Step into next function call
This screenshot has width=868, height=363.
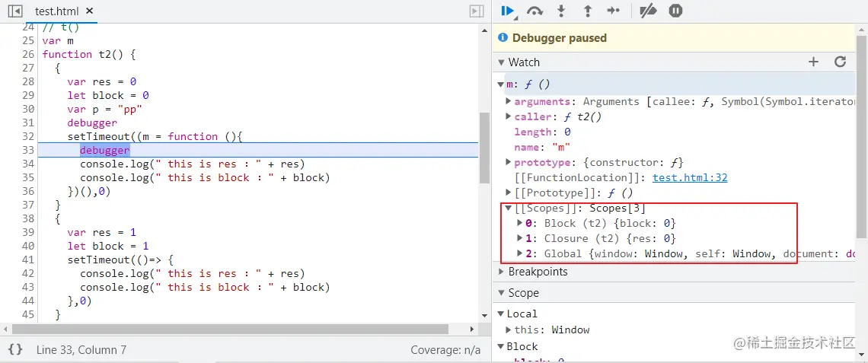(561, 11)
